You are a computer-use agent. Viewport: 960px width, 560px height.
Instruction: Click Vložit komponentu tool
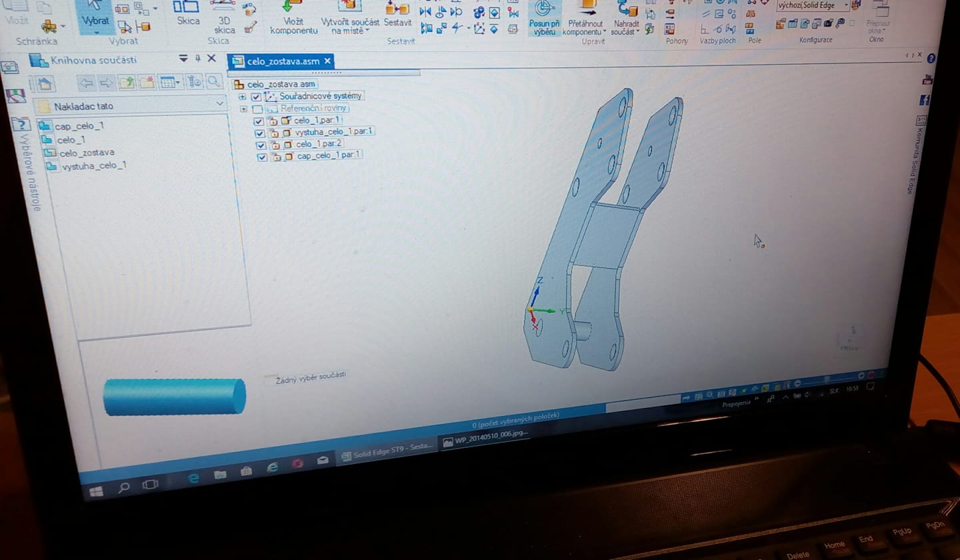[x=293, y=18]
